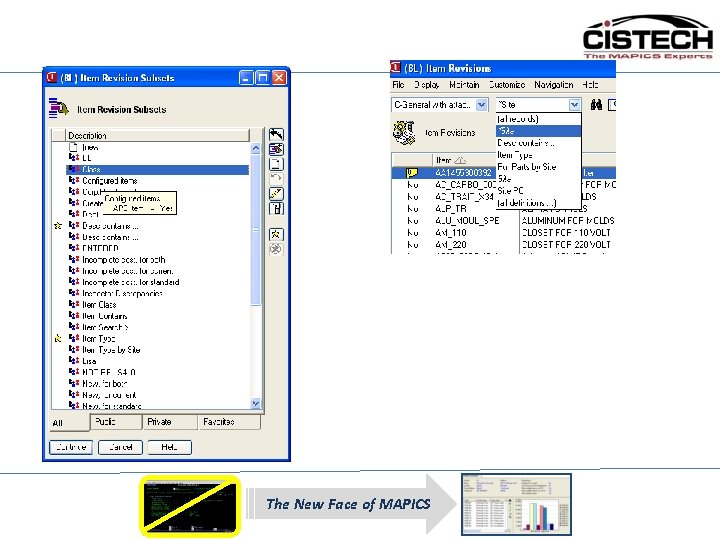Click the blank-page new subset toolbar icon

[x=276, y=164]
